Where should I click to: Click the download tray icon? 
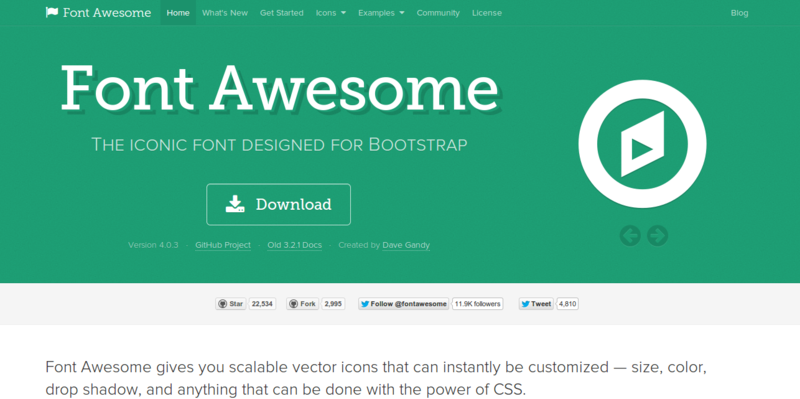point(235,204)
